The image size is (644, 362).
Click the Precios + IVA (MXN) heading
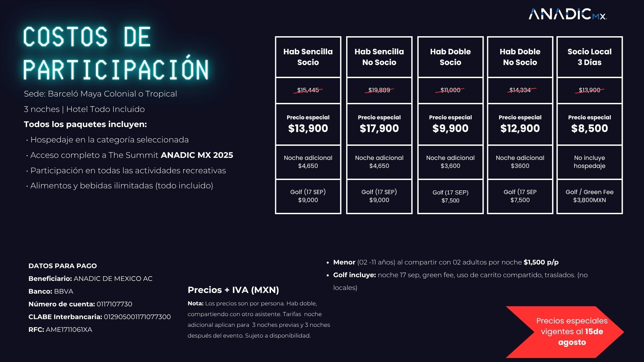point(233,290)
